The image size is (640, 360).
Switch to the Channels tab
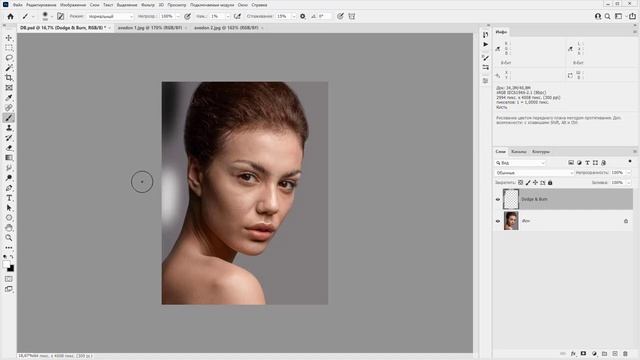518,151
